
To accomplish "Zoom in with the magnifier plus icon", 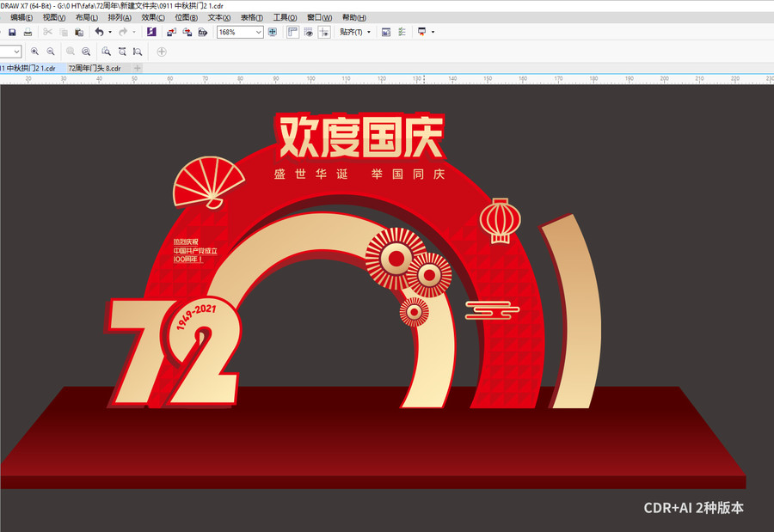I will coord(34,52).
